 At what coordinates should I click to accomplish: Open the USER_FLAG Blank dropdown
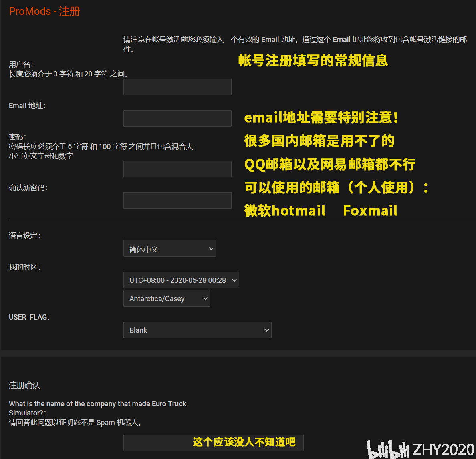pyautogui.click(x=198, y=330)
